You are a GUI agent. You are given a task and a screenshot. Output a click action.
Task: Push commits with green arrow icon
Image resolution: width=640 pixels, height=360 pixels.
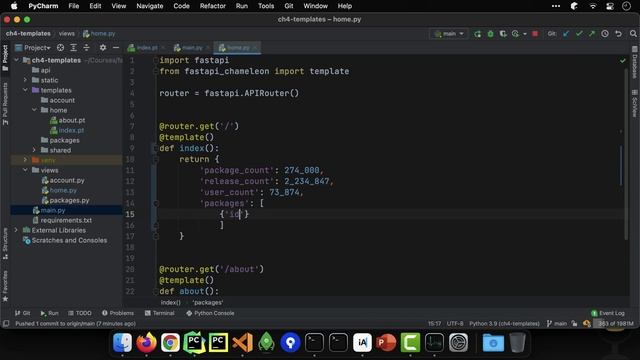pos(591,34)
